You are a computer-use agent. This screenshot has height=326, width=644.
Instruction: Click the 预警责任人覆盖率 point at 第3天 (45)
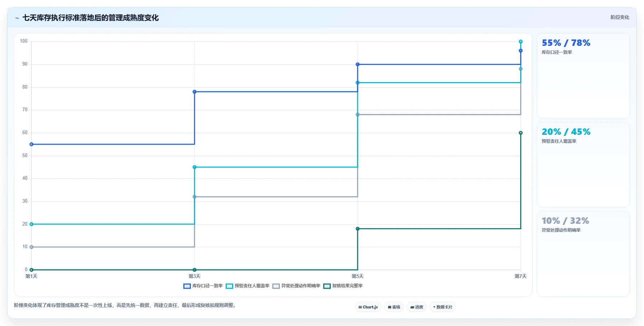(x=194, y=167)
